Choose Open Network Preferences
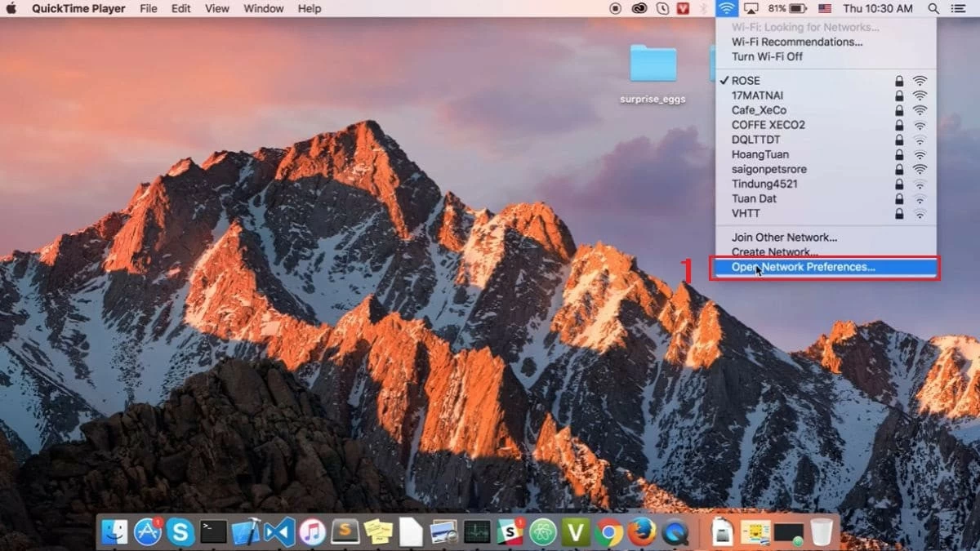 click(803, 267)
